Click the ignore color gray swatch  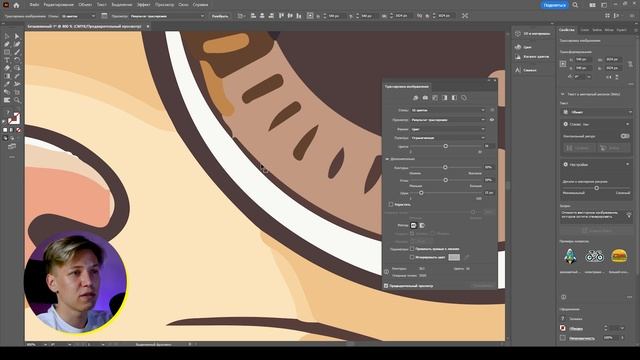[x=454, y=257]
